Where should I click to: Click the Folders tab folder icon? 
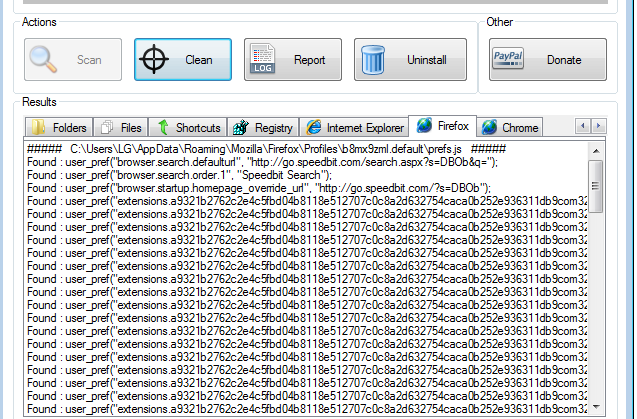[x=38, y=127]
